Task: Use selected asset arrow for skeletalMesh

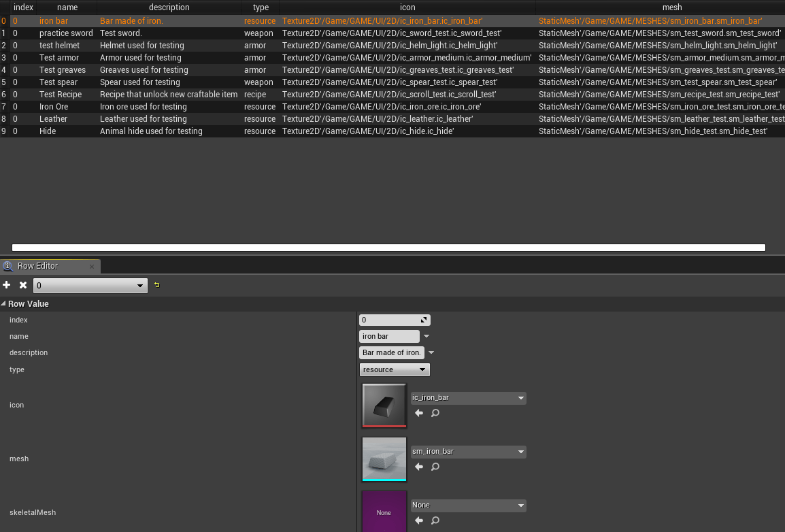Action: point(419,520)
